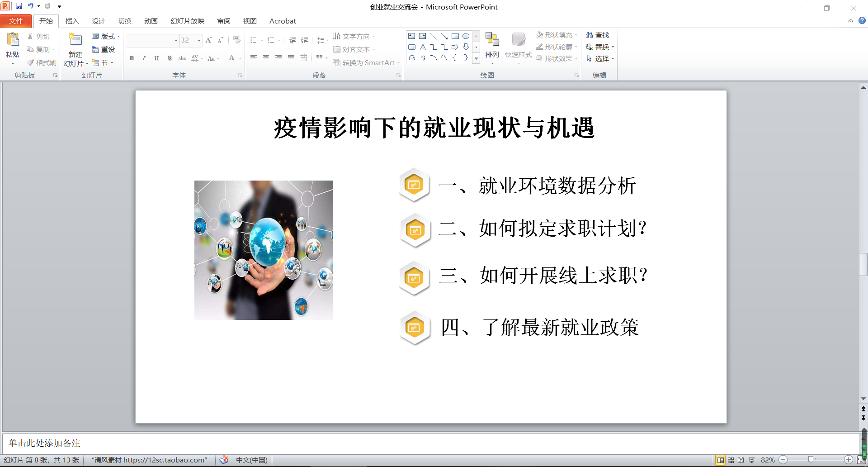Select the oval shape in shapes gallery
Screen dimensions: 868x467
tap(466, 36)
